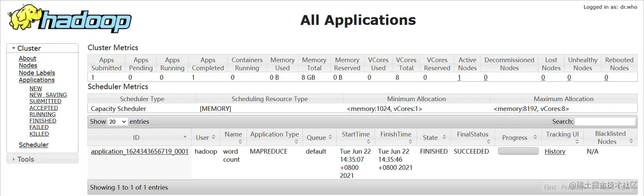Collapse the Cluster section arrow
This screenshot has width=644, height=196.
(x=14, y=48)
